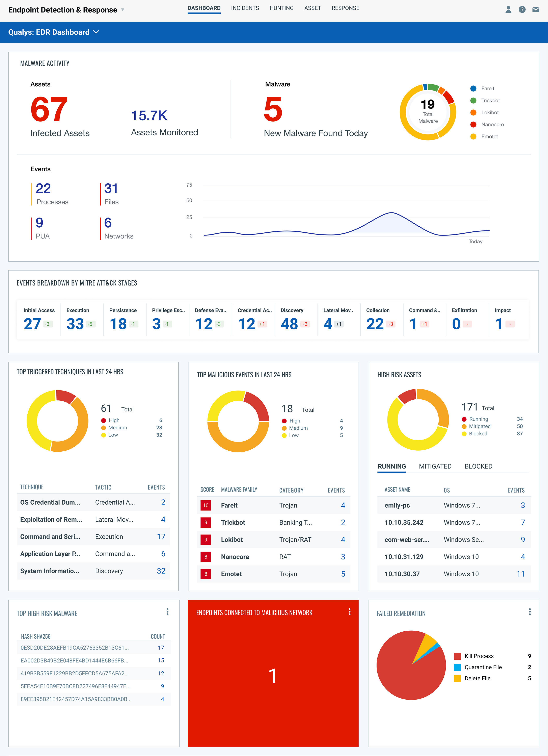
Task: Switch to the INCIDENTS tab
Action: [x=245, y=8]
